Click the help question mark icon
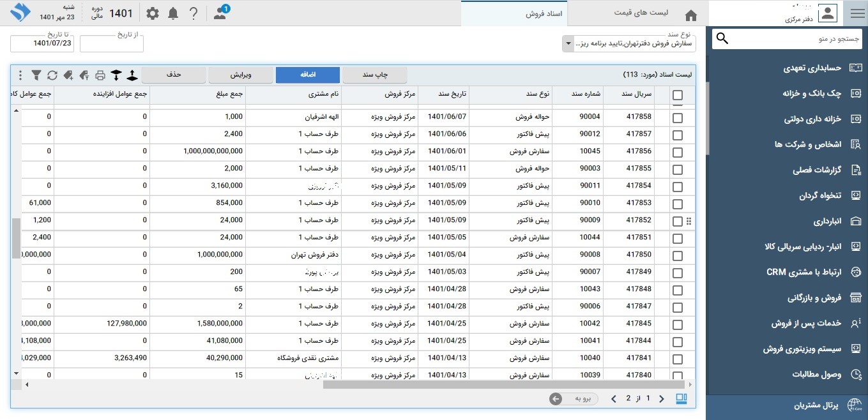This screenshot has width=868, height=420. tap(194, 13)
